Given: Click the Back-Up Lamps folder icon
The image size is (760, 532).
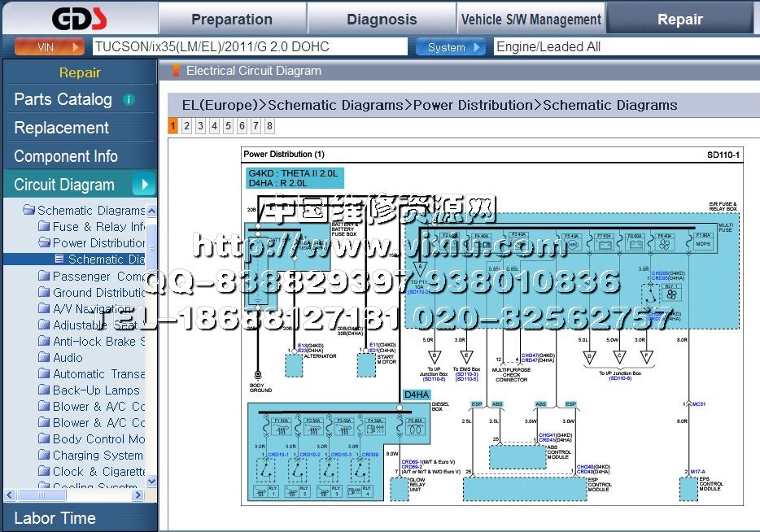Looking at the screenshot, I should coord(44,390).
